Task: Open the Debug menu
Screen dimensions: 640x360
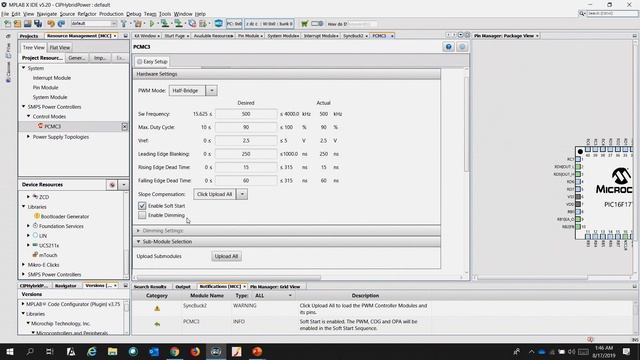Action: coord(133,14)
